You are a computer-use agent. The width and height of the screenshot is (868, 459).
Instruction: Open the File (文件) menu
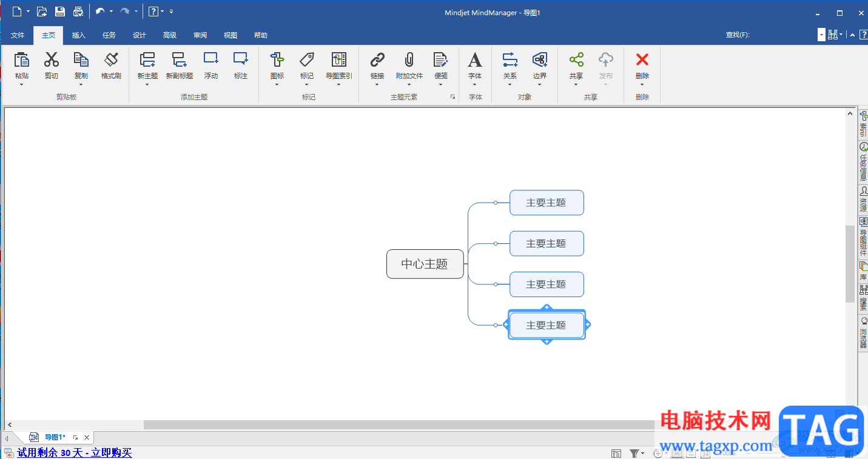click(x=18, y=35)
